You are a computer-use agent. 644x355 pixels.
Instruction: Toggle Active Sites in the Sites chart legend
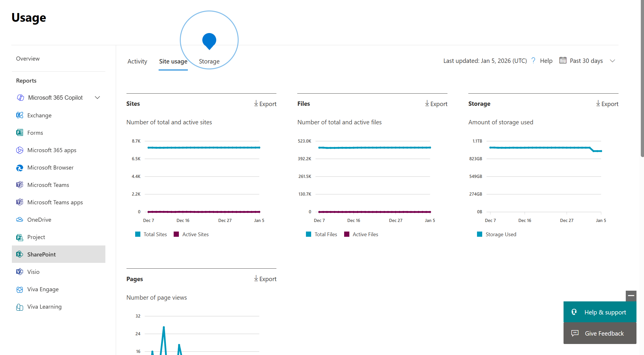pyautogui.click(x=195, y=234)
